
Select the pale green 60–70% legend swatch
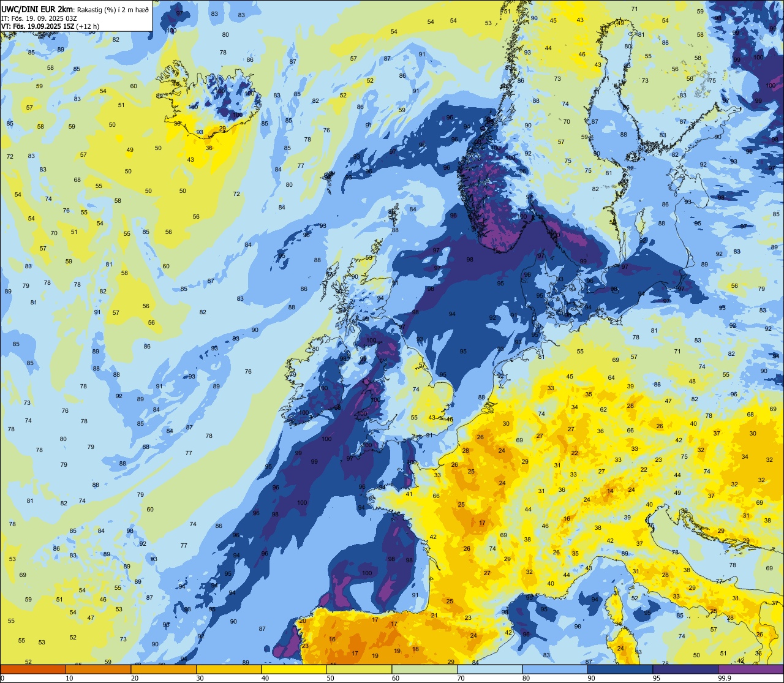[x=424, y=670]
